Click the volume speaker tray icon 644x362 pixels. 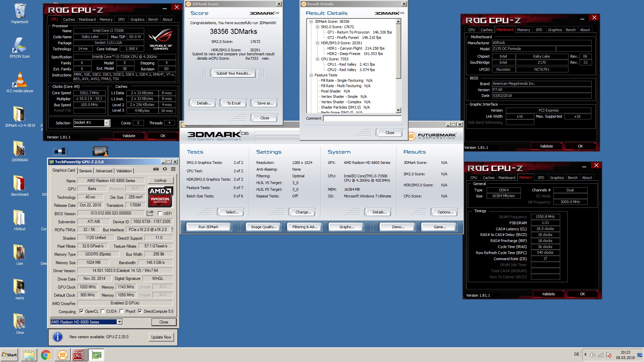[593, 355]
